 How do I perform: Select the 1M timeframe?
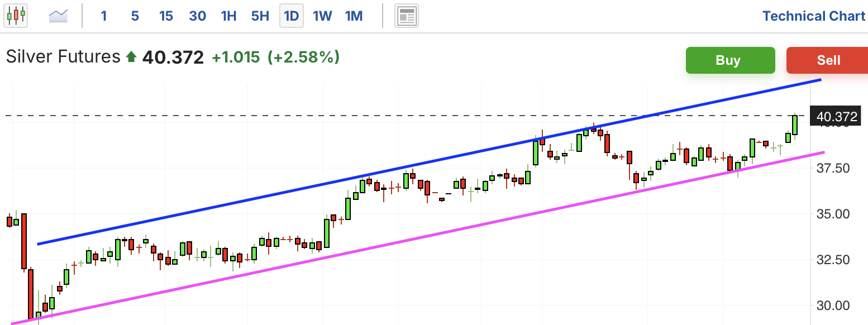tap(354, 16)
